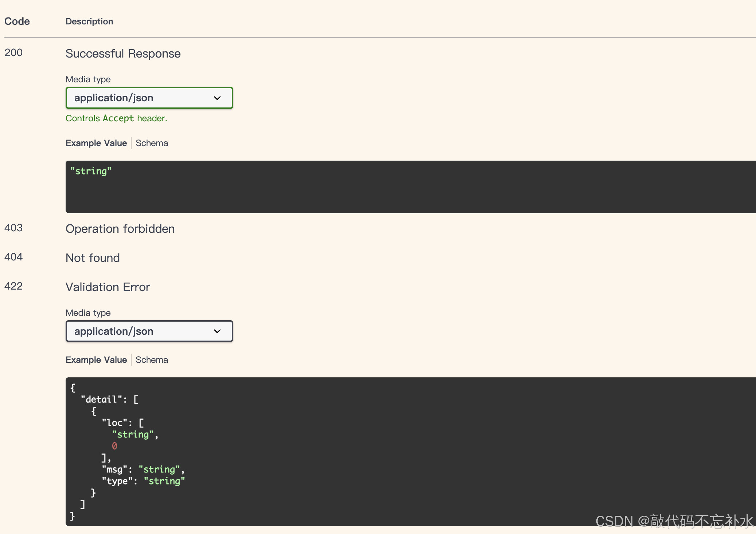Switch to the Schema tab under Successful Response
756x534 pixels.
[x=152, y=143]
